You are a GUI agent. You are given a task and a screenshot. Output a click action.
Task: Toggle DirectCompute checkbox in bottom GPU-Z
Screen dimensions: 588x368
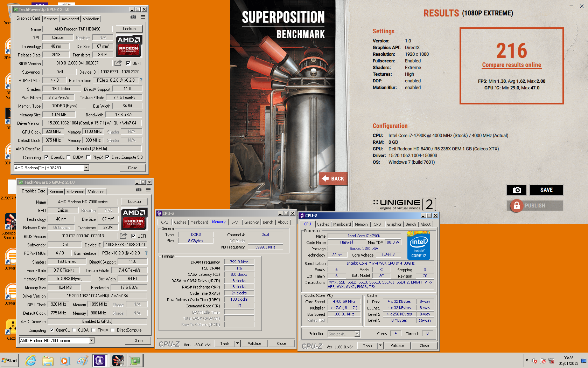click(x=113, y=330)
